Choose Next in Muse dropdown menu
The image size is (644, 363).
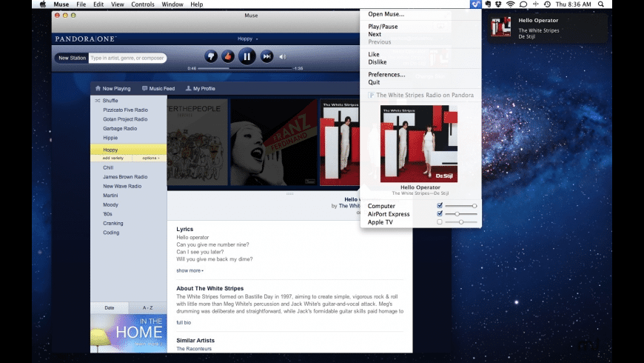click(375, 34)
